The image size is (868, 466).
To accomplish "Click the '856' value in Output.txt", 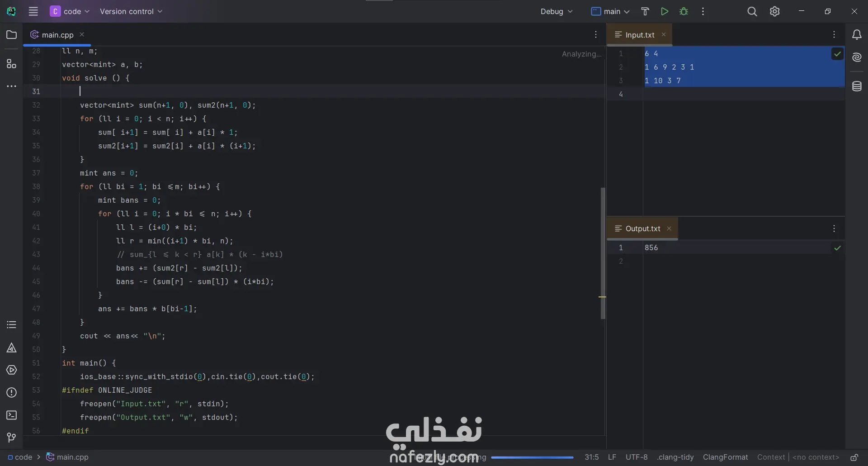I will [651, 247].
